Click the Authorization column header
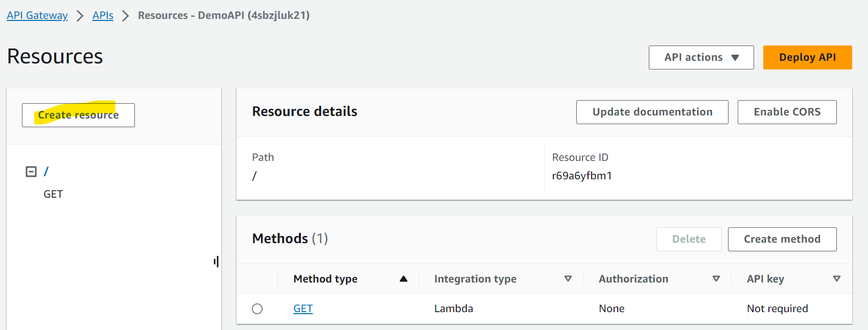The image size is (868, 330). [634, 279]
